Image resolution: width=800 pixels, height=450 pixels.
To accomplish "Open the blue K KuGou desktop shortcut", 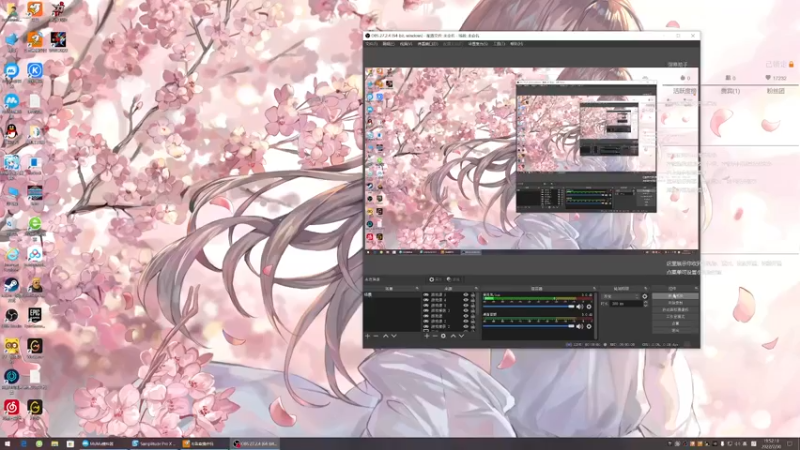I will click(35, 71).
